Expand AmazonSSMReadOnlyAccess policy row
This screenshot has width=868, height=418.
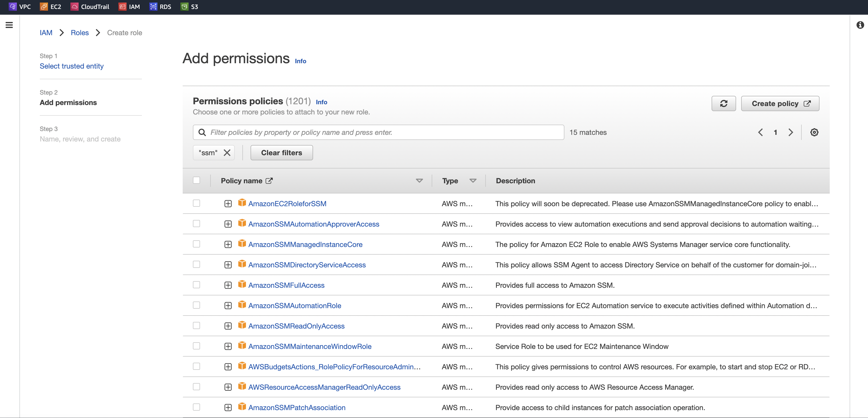[228, 326]
